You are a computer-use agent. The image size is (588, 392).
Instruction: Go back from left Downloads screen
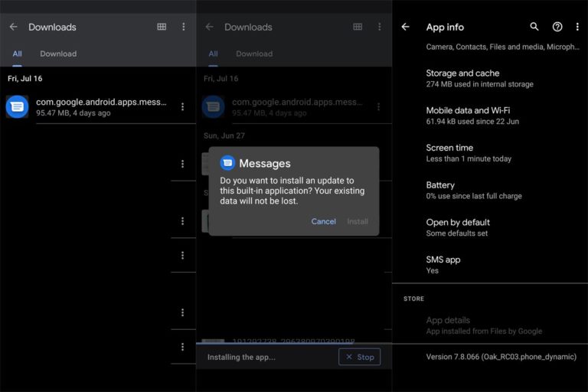14,27
